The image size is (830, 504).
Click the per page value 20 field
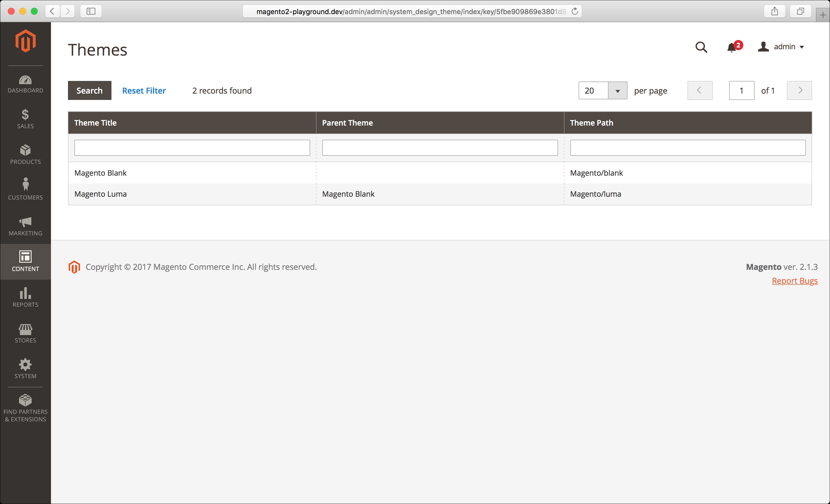click(593, 91)
